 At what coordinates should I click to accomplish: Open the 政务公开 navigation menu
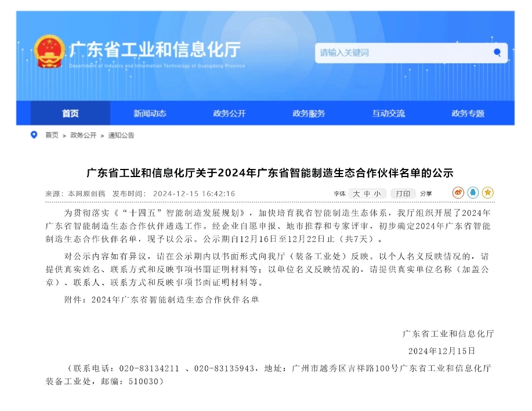[229, 113]
